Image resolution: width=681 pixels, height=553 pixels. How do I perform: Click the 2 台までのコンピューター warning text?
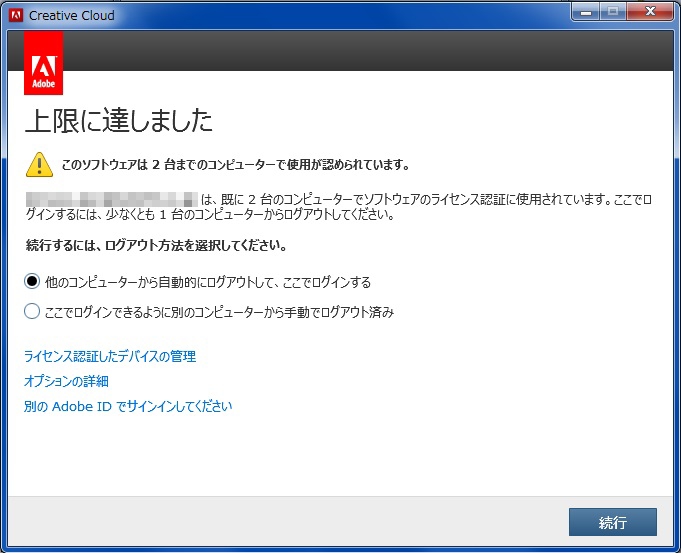coord(235,165)
